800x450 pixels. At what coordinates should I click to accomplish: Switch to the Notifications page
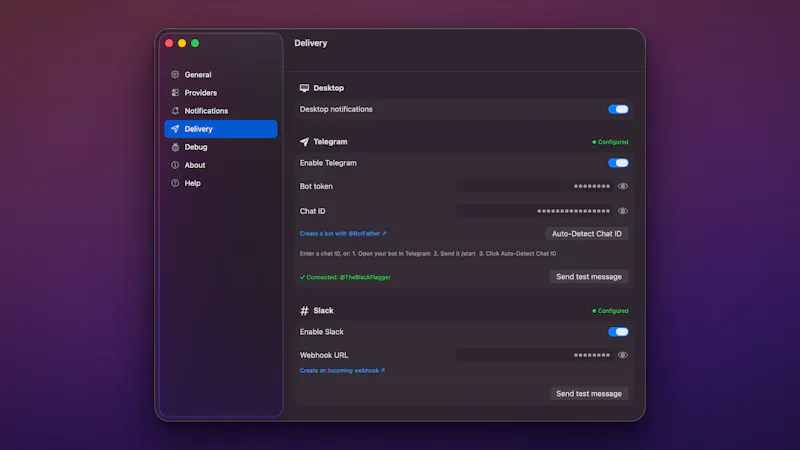click(x=221, y=111)
